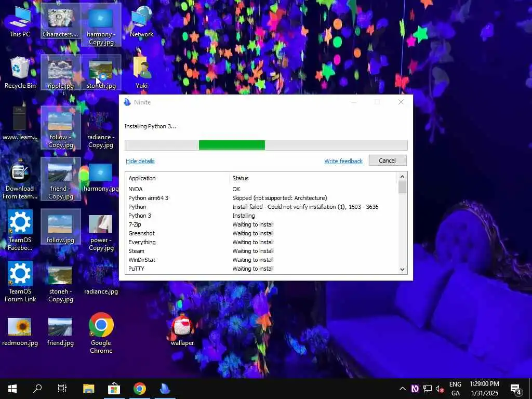Screen dimensions: 532x399
Task: Minimize the Ninite window
Action: (354, 102)
